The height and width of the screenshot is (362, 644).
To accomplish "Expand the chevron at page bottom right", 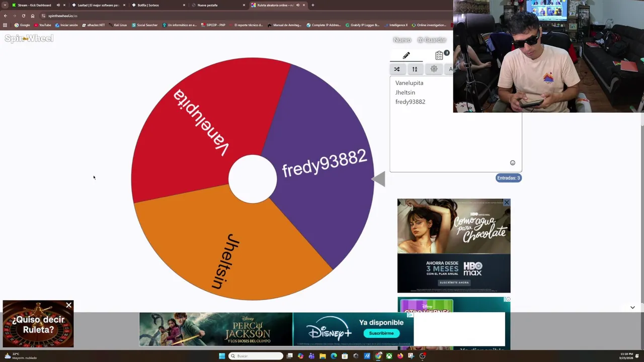I will (x=632, y=307).
